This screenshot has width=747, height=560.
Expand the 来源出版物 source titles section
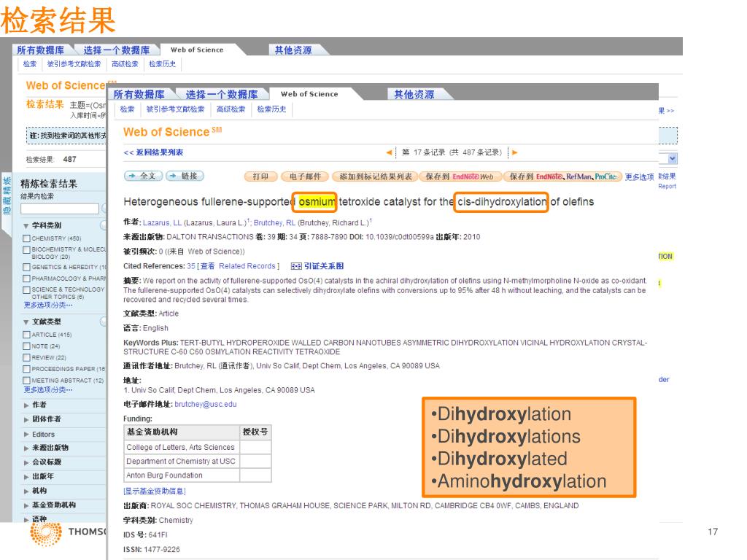click(x=27, y=448)
